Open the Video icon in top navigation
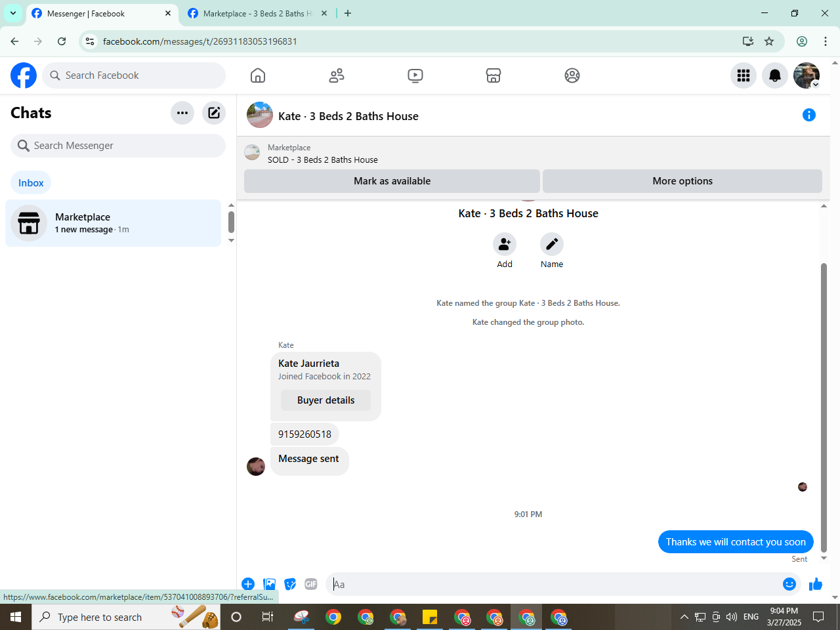Viewport: 840px width, 630px height. click(415, 75)
